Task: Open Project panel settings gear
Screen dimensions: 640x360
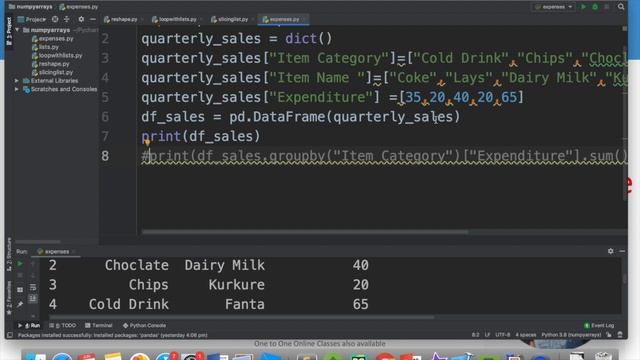Action: click(x=81, y=19)
